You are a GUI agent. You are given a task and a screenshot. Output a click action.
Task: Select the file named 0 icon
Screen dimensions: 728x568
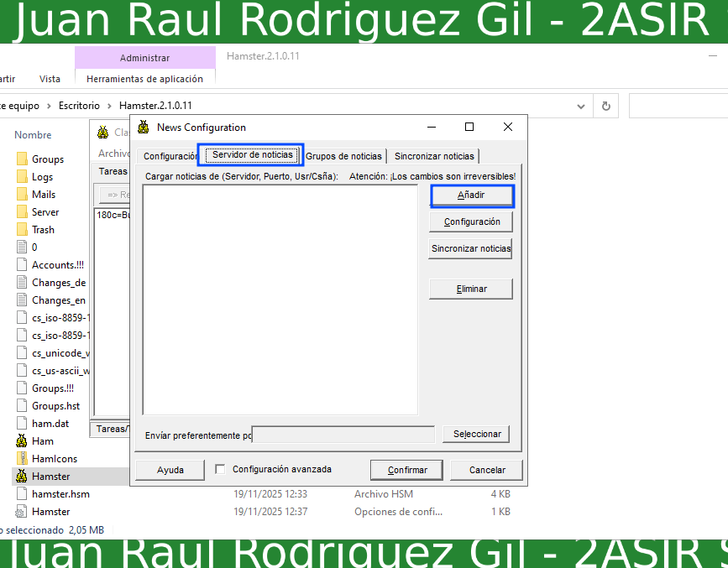pos(22,248)
